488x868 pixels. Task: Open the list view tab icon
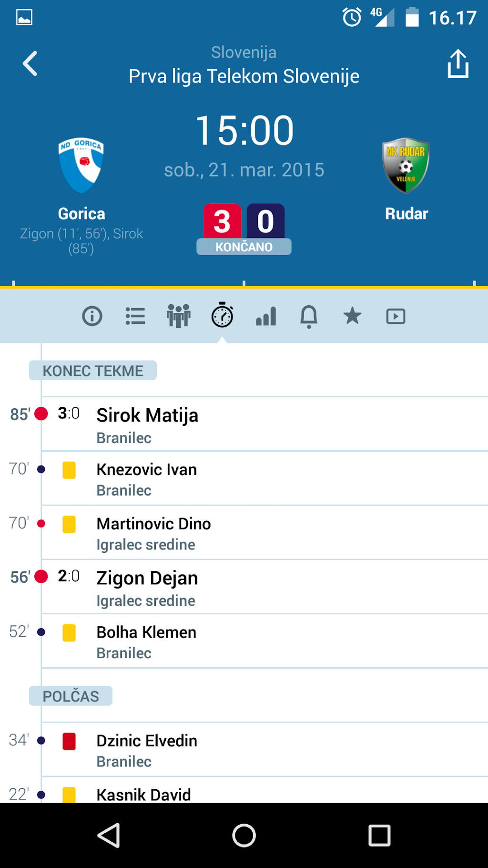pos(135,316)
